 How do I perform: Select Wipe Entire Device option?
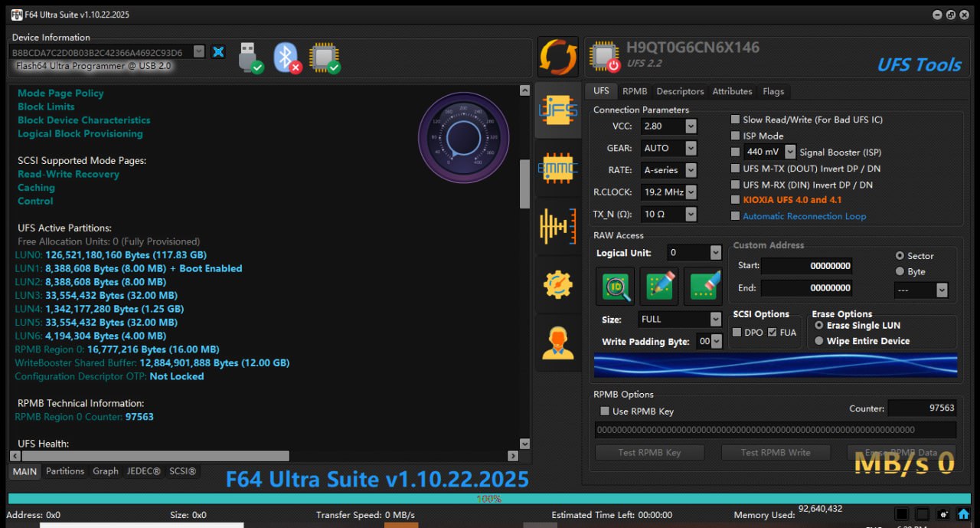point(819,341)
